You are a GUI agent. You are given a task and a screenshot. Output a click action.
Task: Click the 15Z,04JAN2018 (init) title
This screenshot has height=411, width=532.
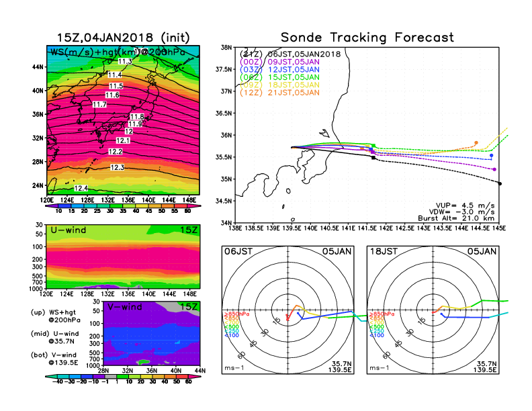(123, 38)
